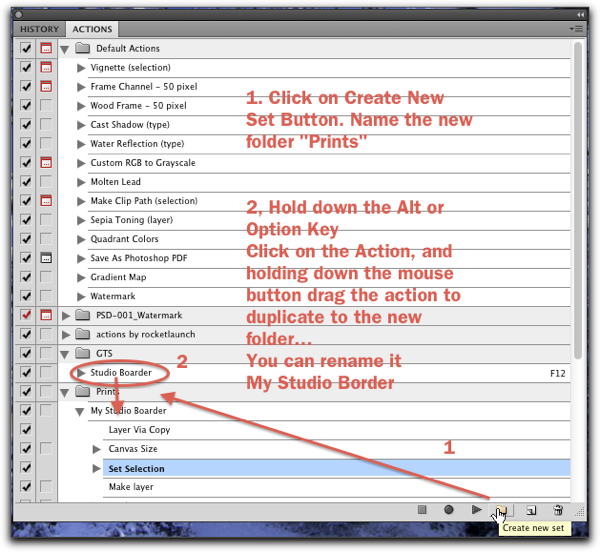This screenshot has height=552, width=600.
Task: Select the Layer Via Copy step
Action: tap(139, 430)
